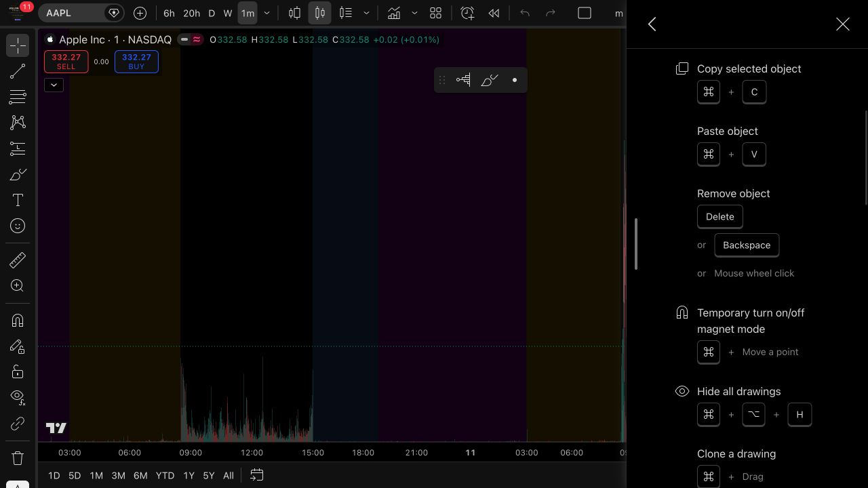
Task: Open the go to date calendar icon
Action: tap(257, 475)
